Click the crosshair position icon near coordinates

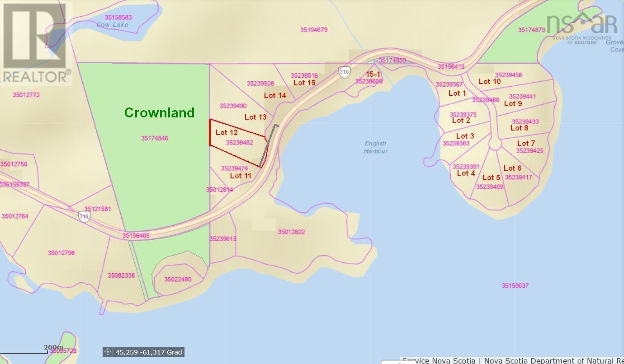[107, 352]
